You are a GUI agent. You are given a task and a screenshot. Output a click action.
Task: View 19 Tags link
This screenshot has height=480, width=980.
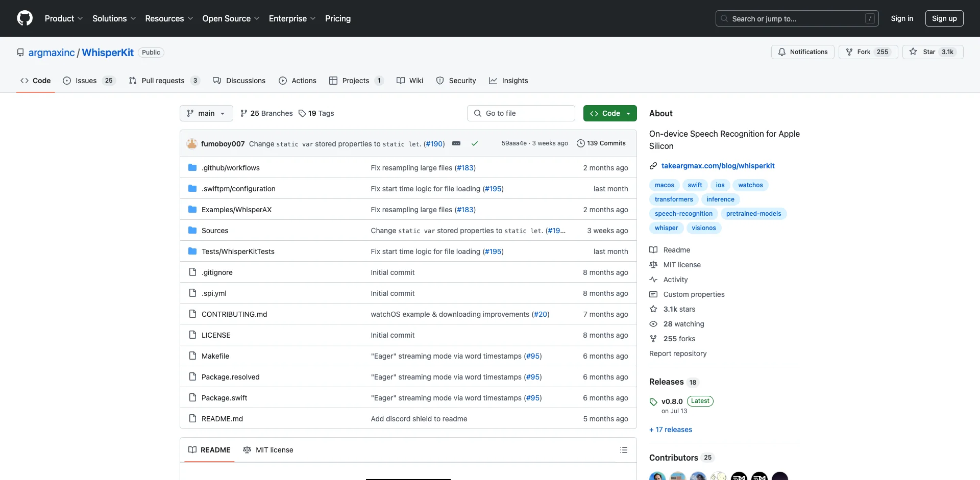point(316,113)
